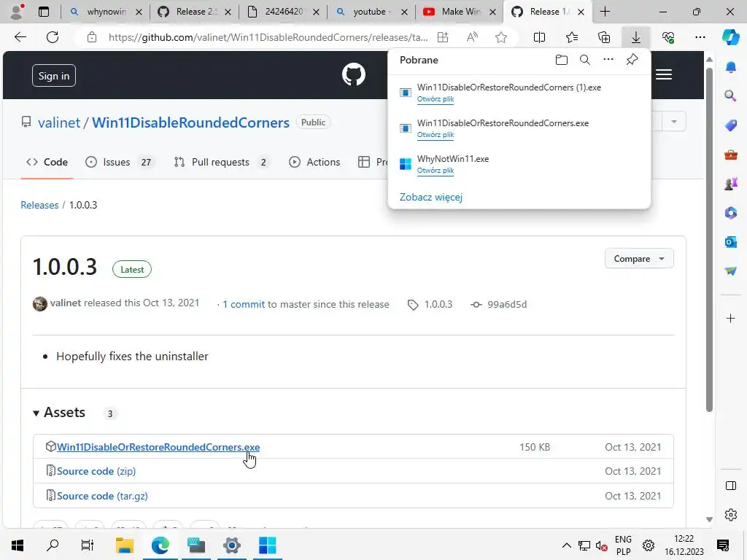Toggle Read aloud icon in address bar

(x=472, y=37)
